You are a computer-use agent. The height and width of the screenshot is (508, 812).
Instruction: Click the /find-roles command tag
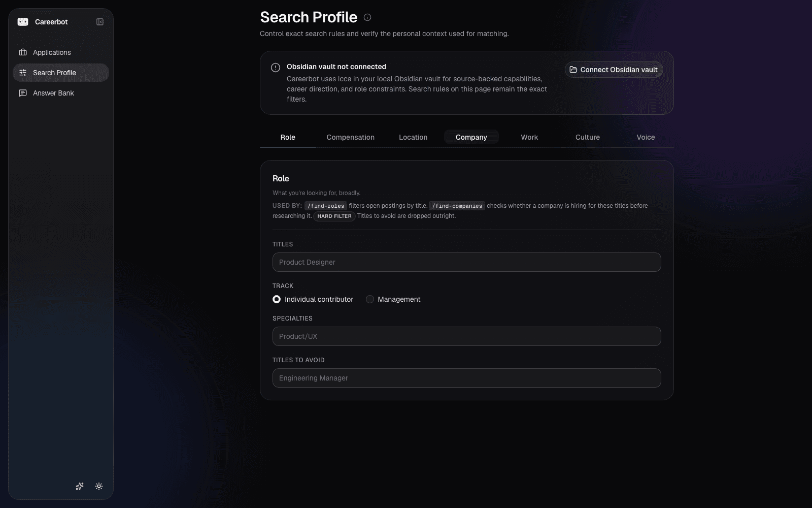click(x=326, y=206)
